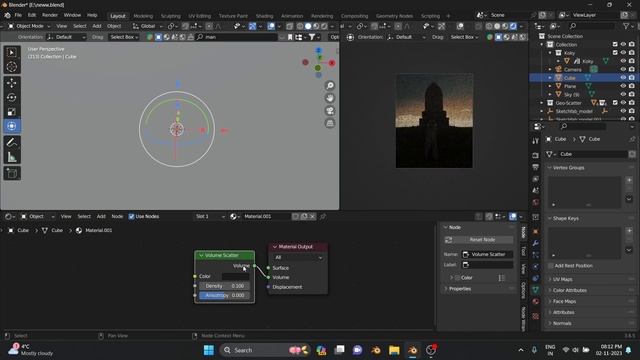The height and width of the screenshot is (360, 640).
Task: Toggle visibility of the Geo-Scatter collection
Action: (623, 103)
